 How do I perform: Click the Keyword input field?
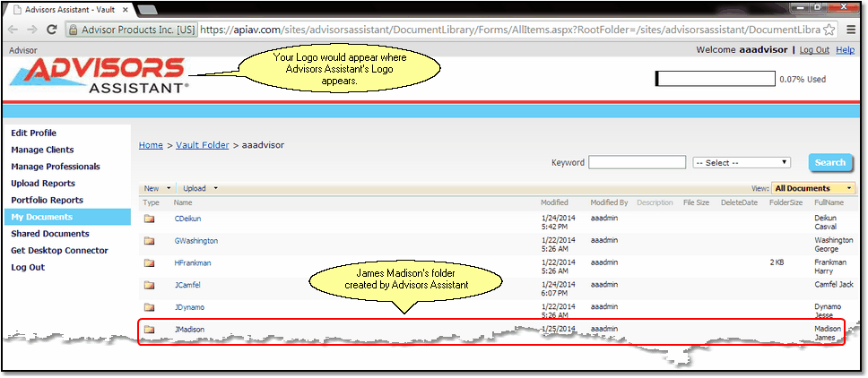pyautogui.click(x=638, y=162)
